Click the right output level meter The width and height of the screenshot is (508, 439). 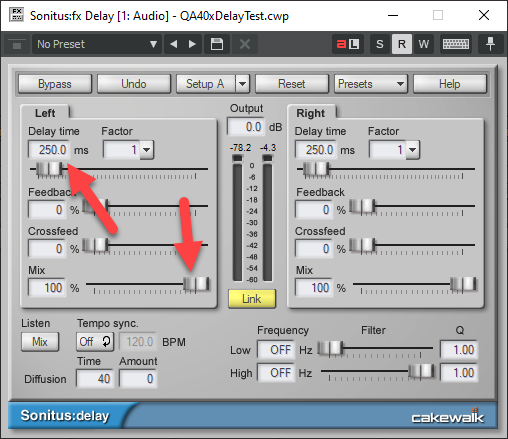pos(267,218)
